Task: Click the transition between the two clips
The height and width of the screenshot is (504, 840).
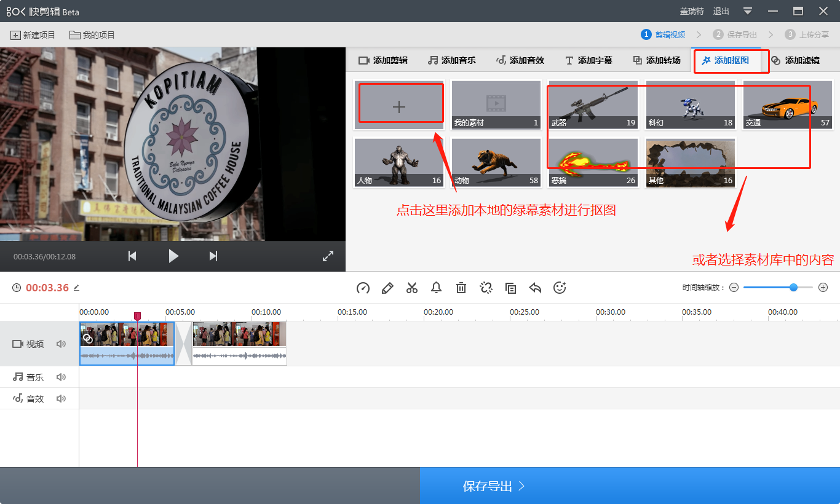Action: pyautogui.click(x=183, y=344)
